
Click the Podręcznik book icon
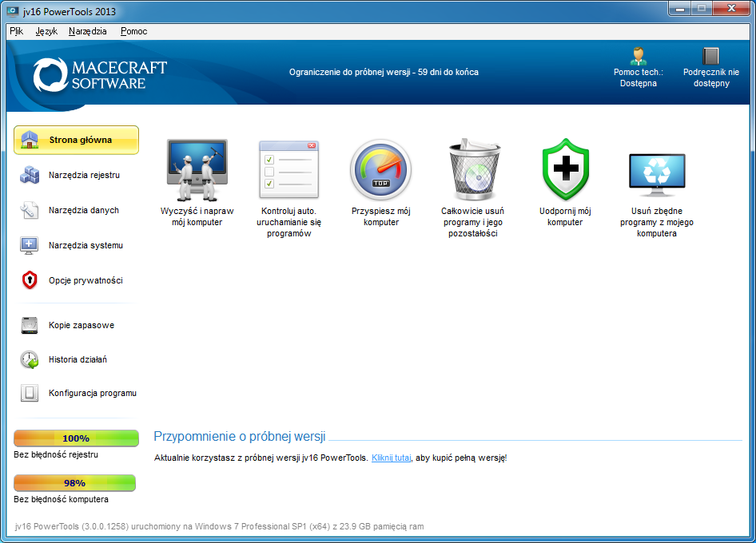[x=710, y=56]
